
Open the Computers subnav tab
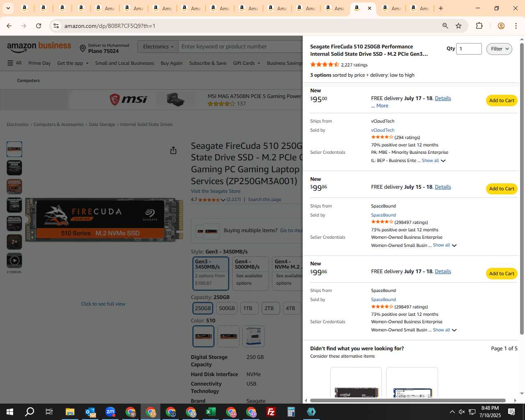point(28,80)
